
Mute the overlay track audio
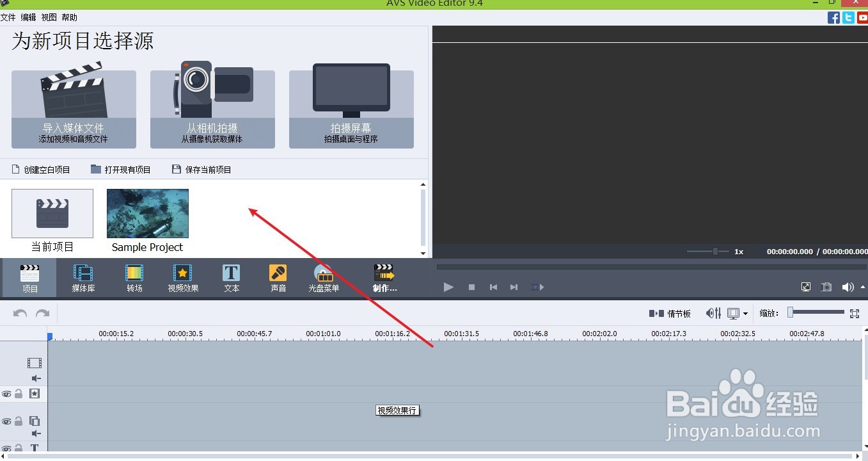(36, 433)
